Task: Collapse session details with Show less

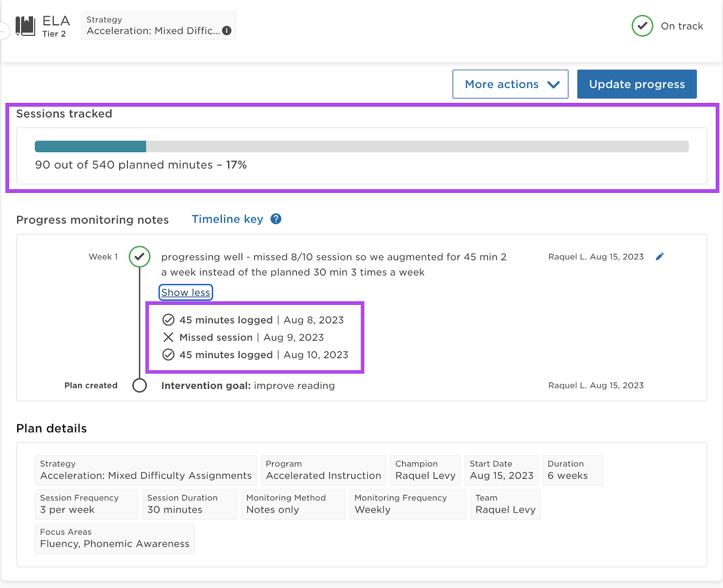Action: pyautogui.click(x=186, y=293)
